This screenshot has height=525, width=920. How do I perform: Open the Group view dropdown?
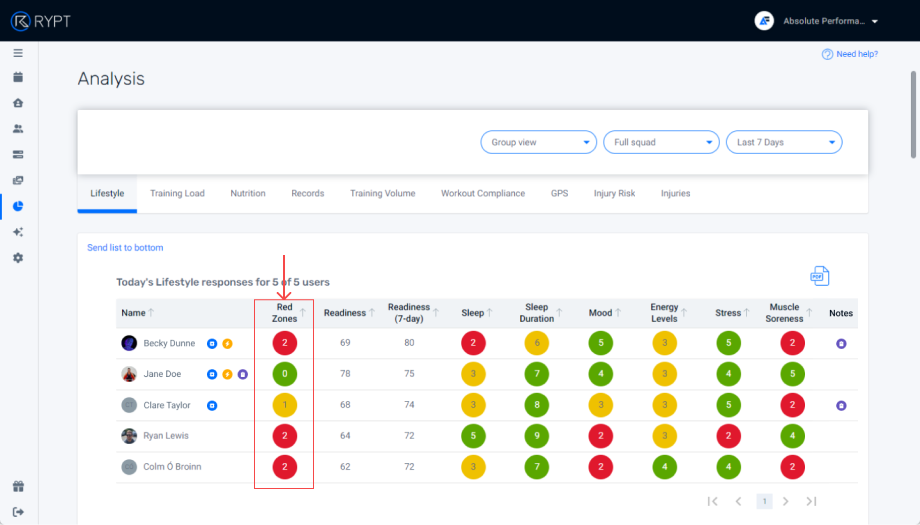point(539,142)
